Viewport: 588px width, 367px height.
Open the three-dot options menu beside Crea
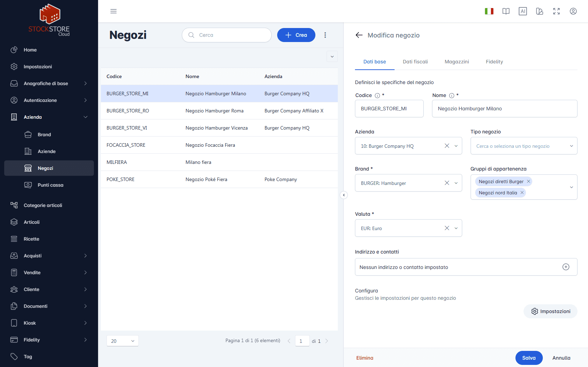(x=325, y=35)
